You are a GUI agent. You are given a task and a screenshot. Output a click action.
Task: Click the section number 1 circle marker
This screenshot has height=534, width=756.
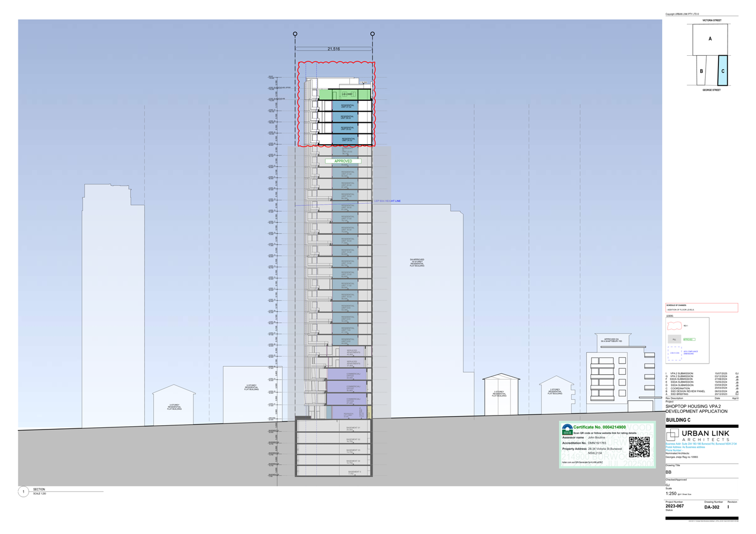point(24,492)
